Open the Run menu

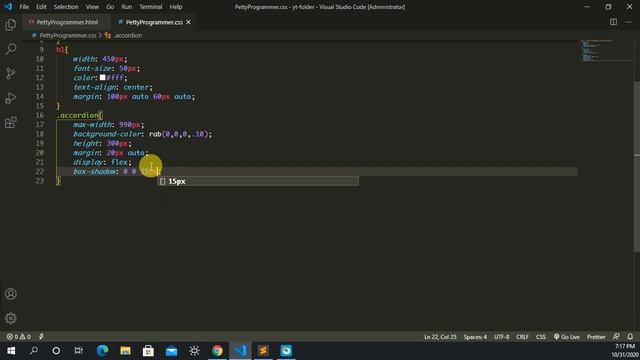click(127, 7)
